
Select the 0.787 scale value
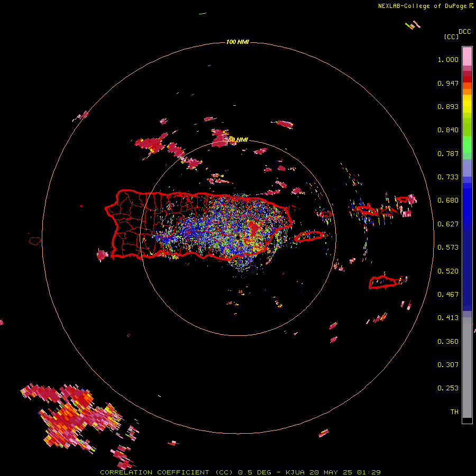[x=448, y=153]
